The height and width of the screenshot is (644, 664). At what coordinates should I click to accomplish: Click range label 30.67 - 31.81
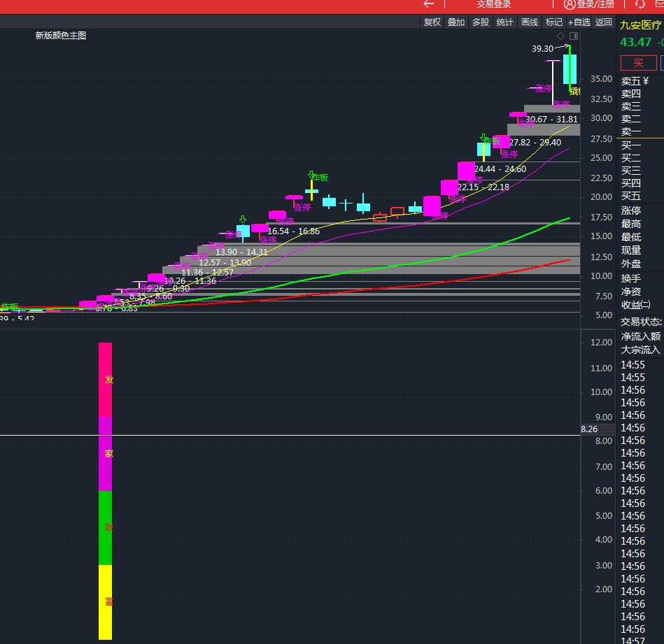click(x=552, y=120)
